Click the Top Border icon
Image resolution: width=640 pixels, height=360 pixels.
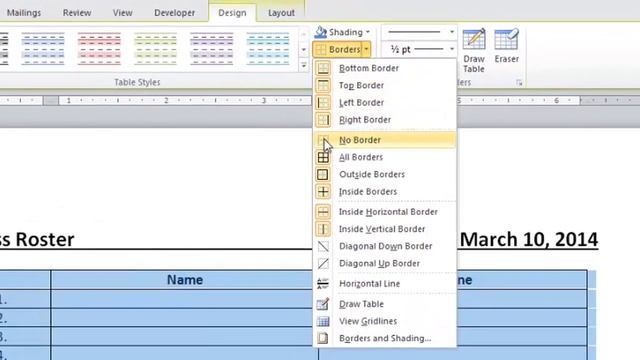coord(323,85)
